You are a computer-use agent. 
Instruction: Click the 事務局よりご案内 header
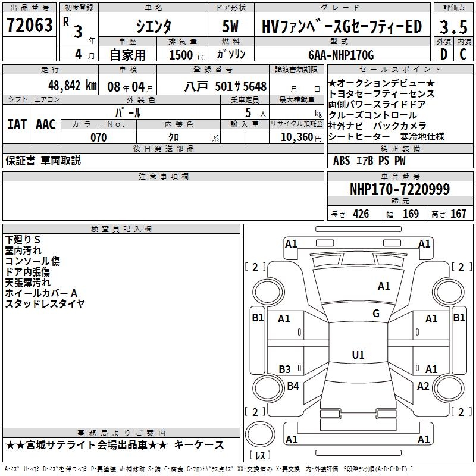coord(121,433)
